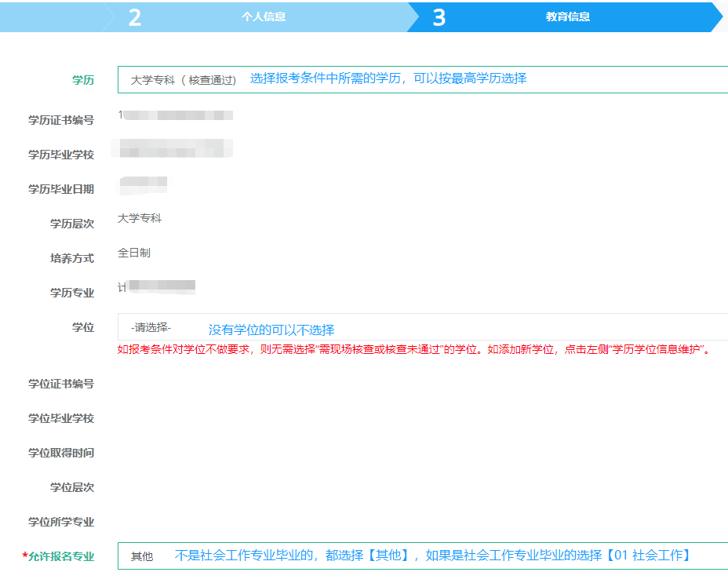Click the blurred 学历证书编号 value
728x572 pixels.
(176, 116)
